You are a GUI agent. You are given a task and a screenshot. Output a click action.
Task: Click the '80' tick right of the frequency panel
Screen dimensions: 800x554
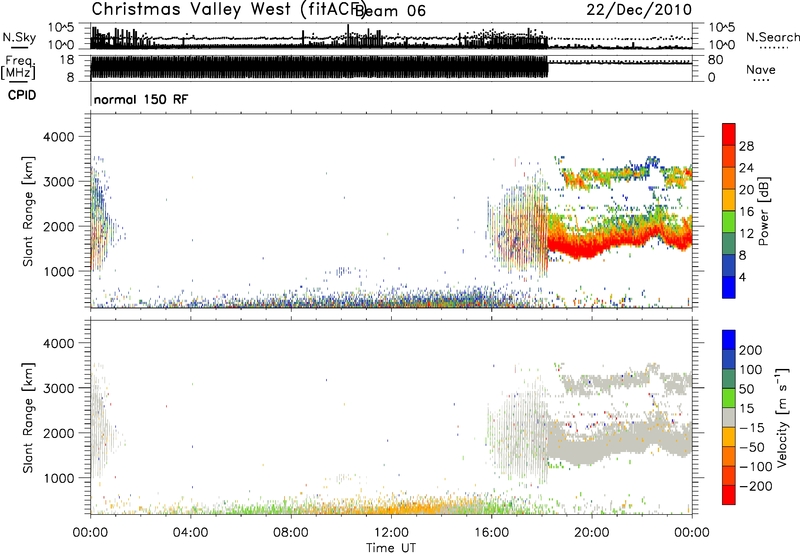715,60
